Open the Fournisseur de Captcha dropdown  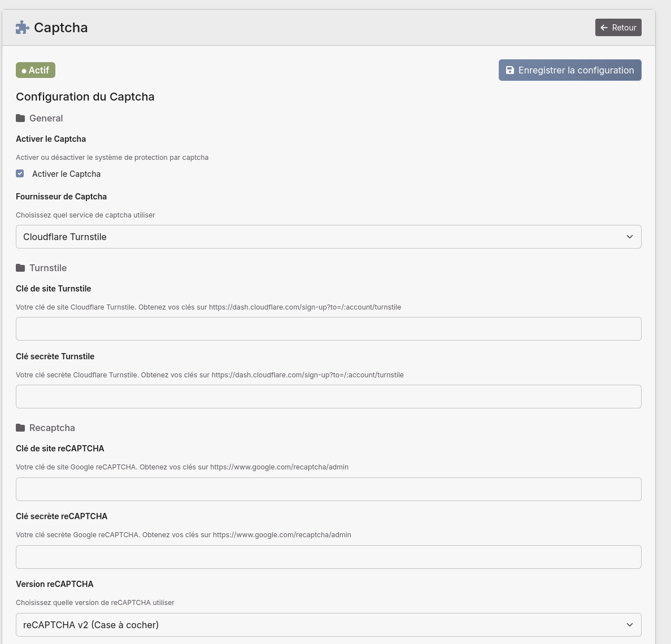328,237
